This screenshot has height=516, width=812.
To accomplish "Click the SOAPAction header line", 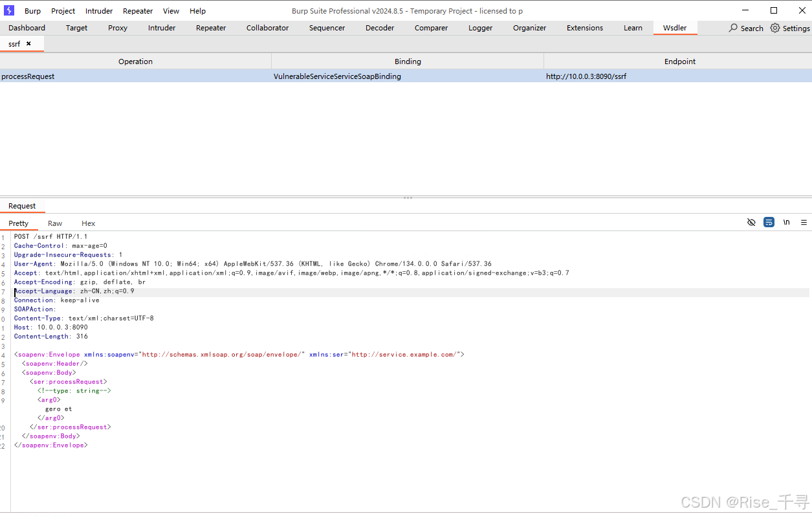I will pos(35,309).
